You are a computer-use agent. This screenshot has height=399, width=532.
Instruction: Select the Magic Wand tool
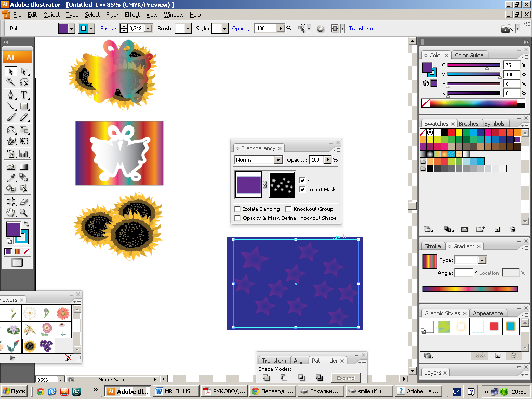11,82
